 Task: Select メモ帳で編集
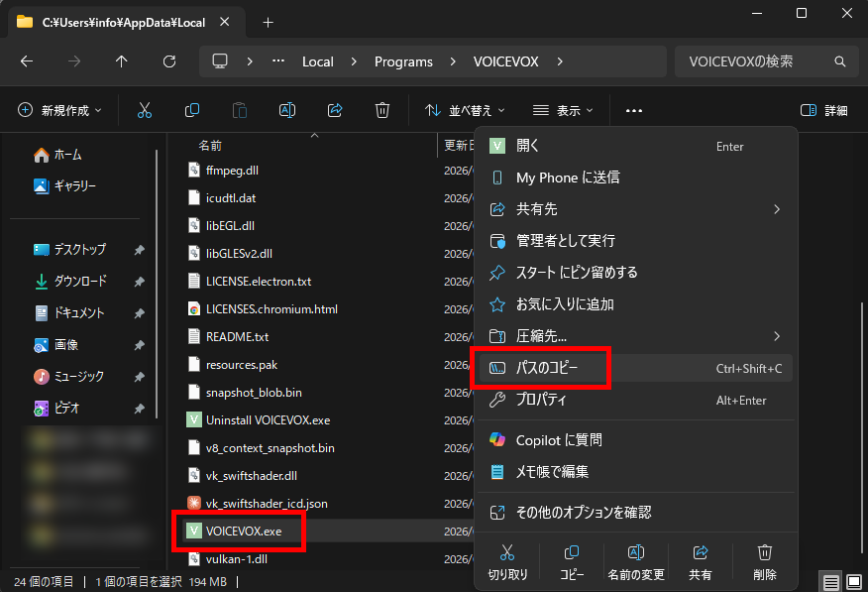pos(636,472)
